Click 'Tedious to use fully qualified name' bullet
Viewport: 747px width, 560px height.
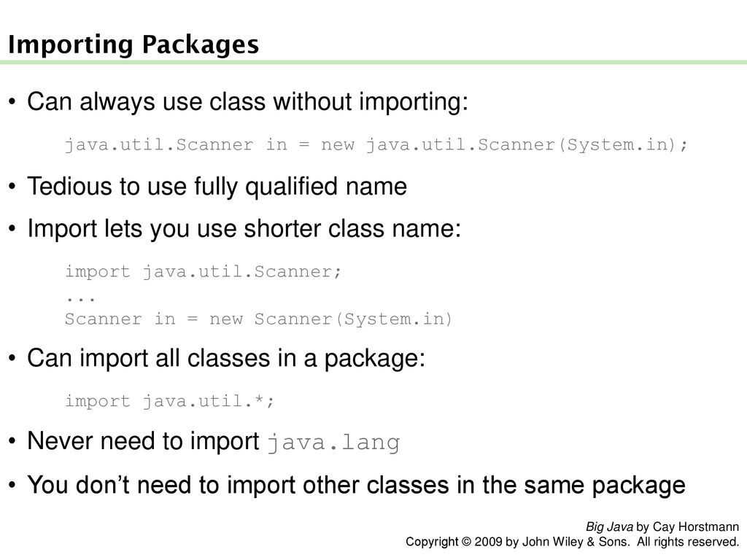click(217, 187)
